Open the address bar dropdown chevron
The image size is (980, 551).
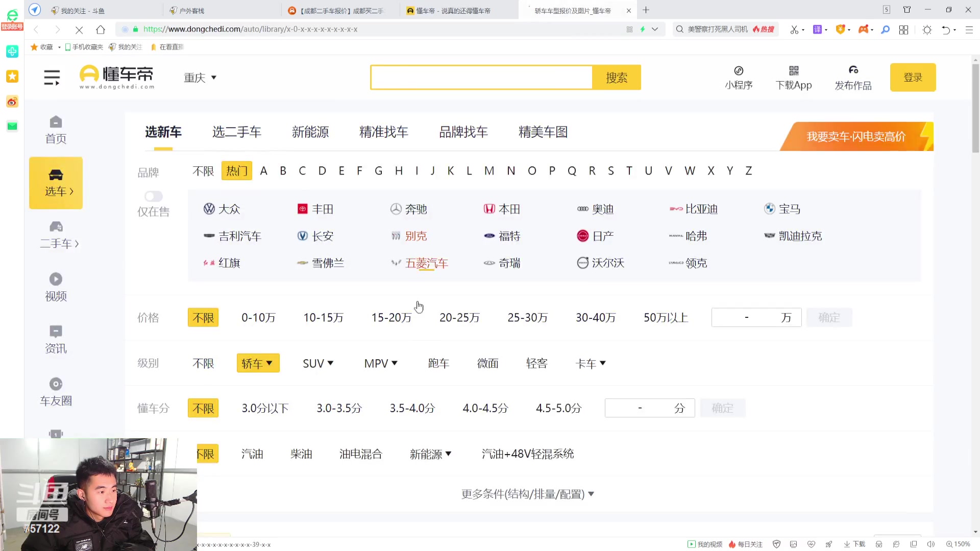[x=655, y=29]
